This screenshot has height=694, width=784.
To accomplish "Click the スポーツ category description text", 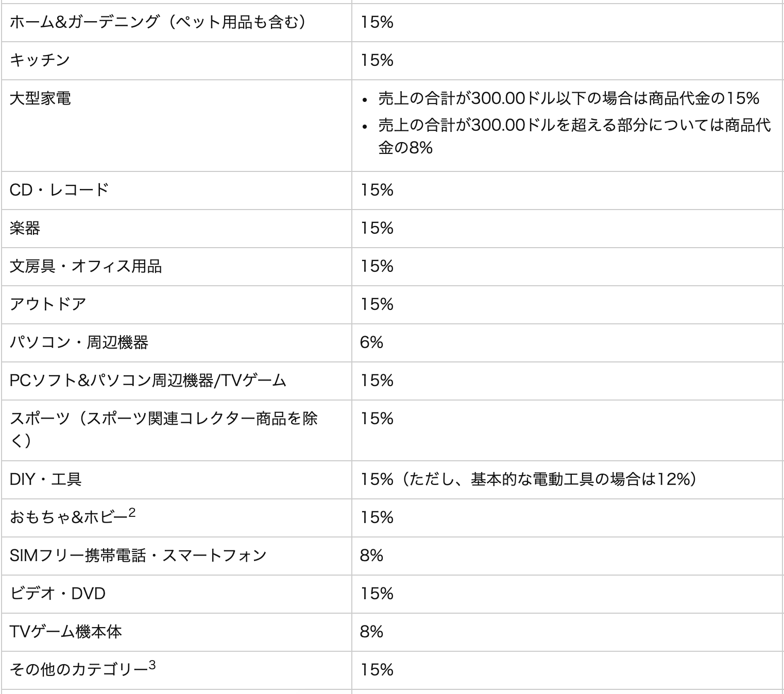I will [x=164, y=429].
